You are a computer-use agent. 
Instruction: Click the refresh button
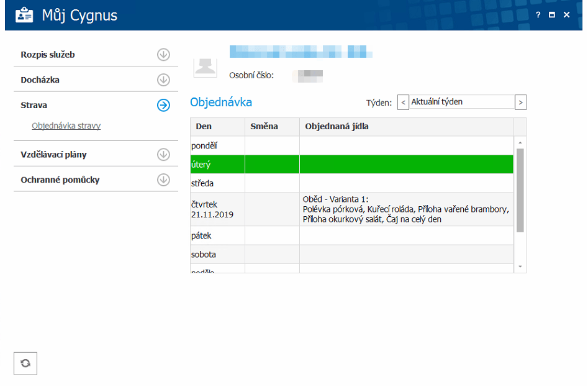25,363
